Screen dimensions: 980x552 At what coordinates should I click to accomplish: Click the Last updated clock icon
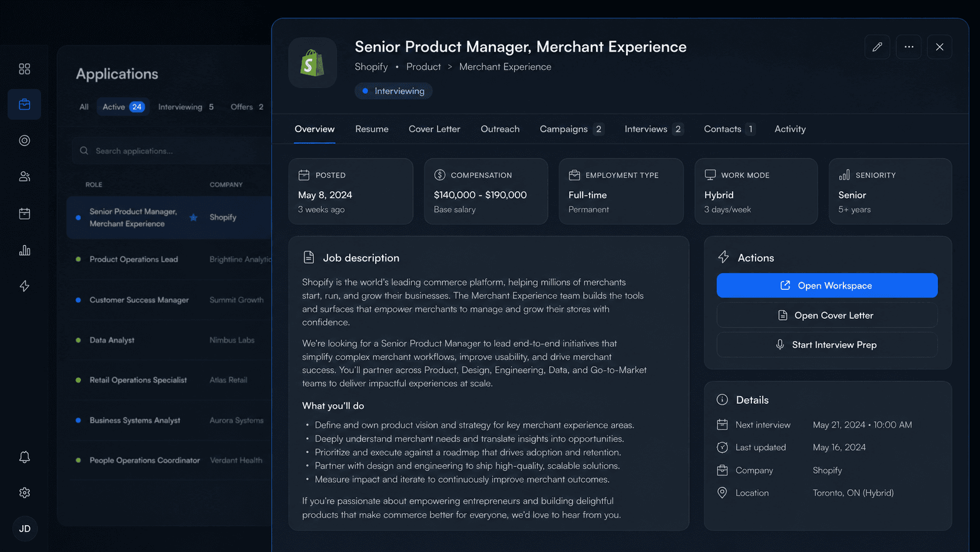click(x=722, y=448)
